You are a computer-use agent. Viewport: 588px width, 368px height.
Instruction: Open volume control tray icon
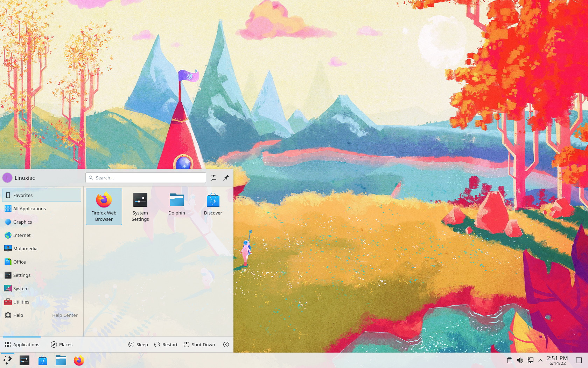[x=520, y=360]
